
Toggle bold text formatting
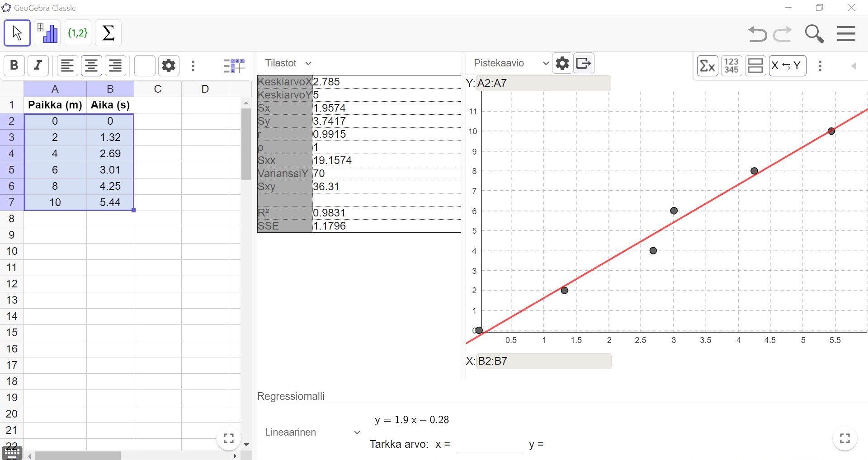[14, 66]
